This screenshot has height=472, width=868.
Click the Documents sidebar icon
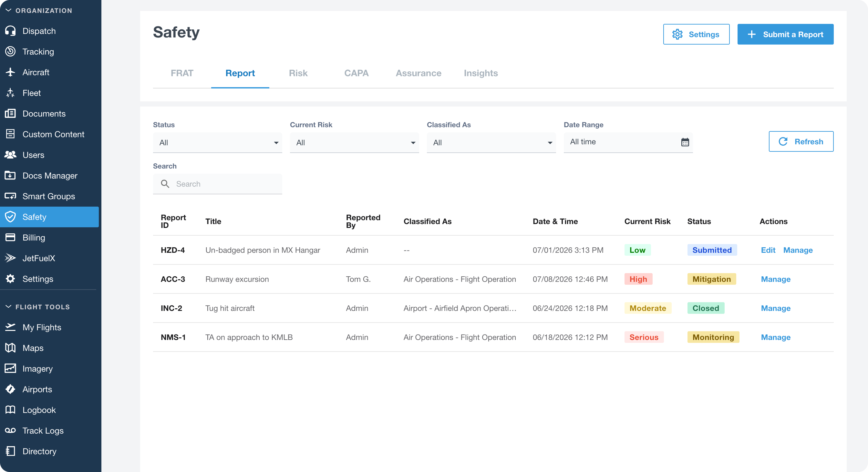[10, 114]
